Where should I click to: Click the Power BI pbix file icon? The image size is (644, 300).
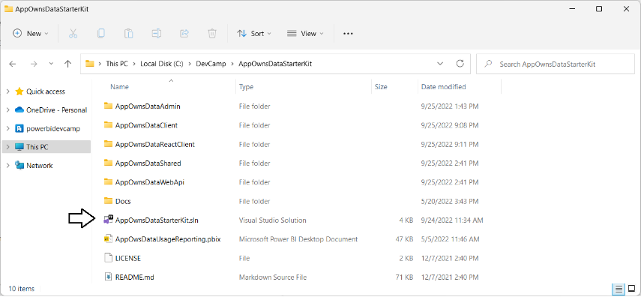[x=108, y=238]
